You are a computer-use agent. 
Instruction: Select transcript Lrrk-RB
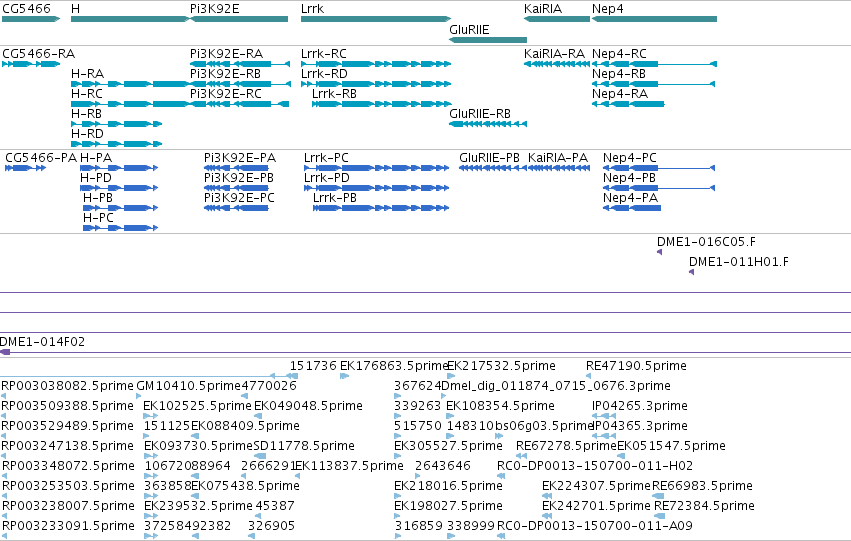[x=382, y=104]
